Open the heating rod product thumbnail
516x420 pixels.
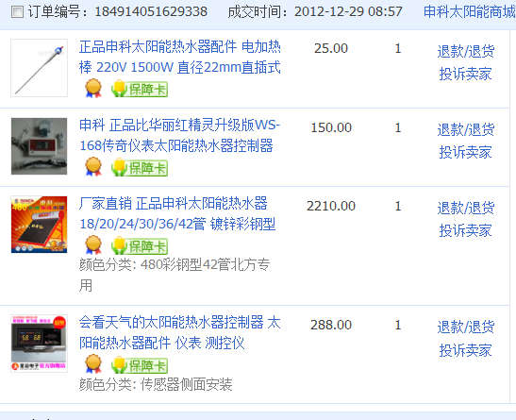tap(40, 68)
